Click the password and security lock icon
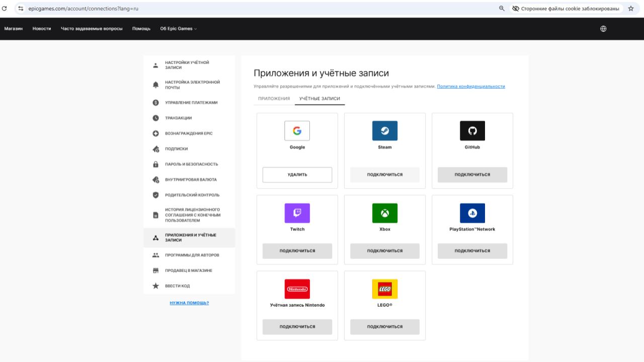Viewport: 644px width, 362px height. click(155, 164)
